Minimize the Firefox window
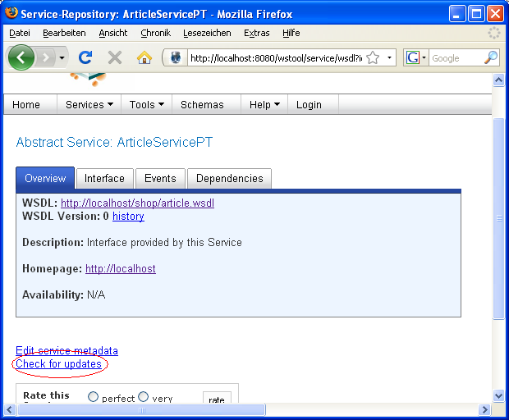Screen dimensions: 509x420 tap(457, 14)
